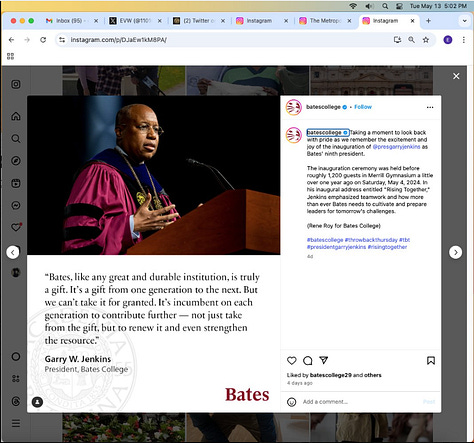Open Reels icon in sidebar

[x=16, y=183]
